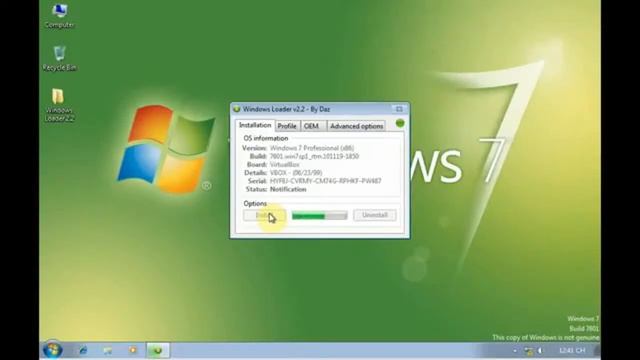Click the Serial value text
The width and height of the screenshot is (640, 360).
pos(325,181)
